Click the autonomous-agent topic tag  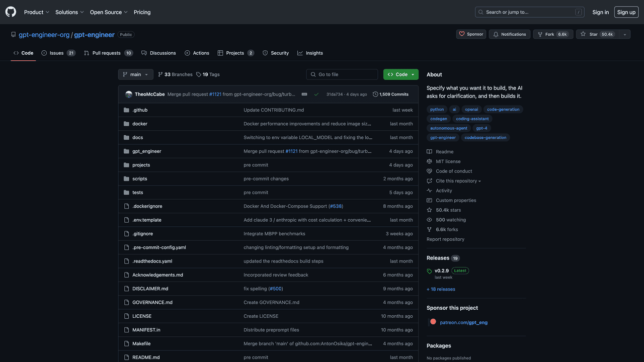(x=449, y=128)
